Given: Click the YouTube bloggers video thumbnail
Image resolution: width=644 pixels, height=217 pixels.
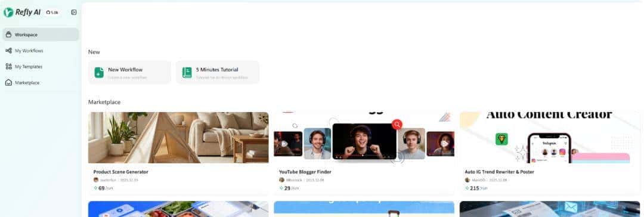Looking at the screenshot, I should [364, 138].
